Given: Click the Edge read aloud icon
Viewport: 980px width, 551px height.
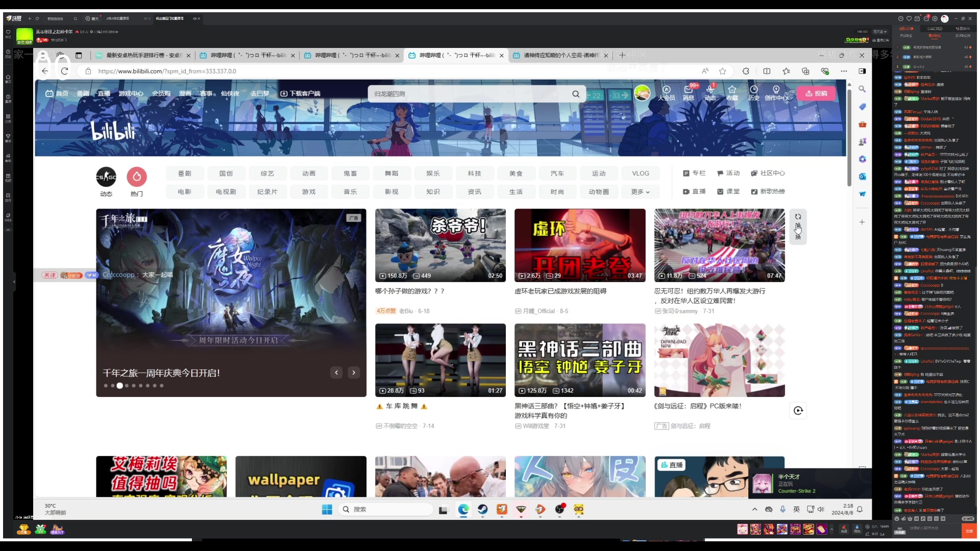Looking at the screenshot, I should pyautogui.click(x=705, y=71).
